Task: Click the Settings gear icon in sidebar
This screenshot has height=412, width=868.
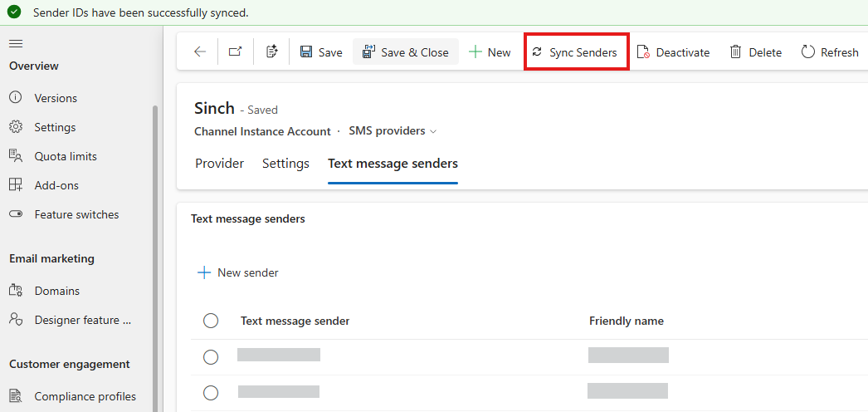Action: pos(16,127)
